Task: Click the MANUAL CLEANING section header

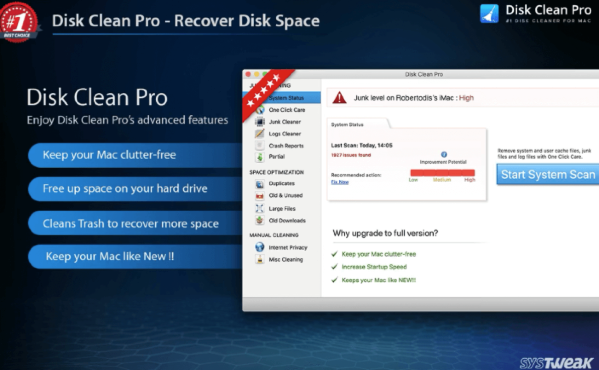Action: (274, 235)
